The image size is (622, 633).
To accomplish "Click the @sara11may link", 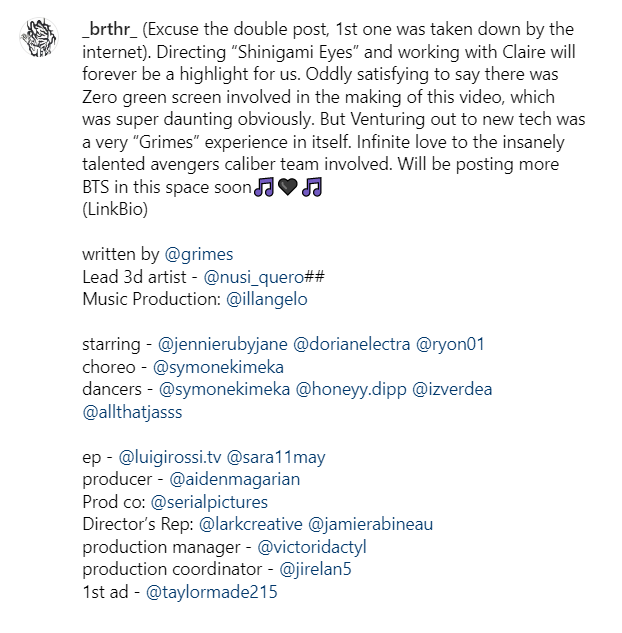I will tap(276, 457).
